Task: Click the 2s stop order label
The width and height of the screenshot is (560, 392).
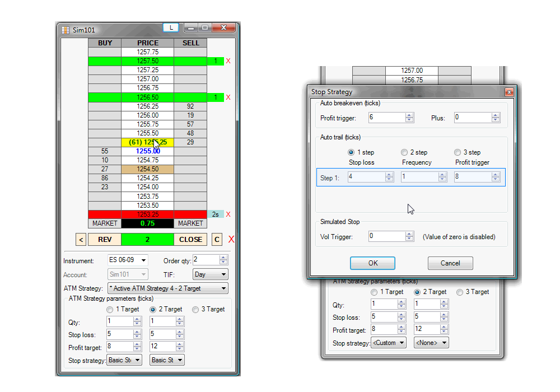Action: coord(216,214)
